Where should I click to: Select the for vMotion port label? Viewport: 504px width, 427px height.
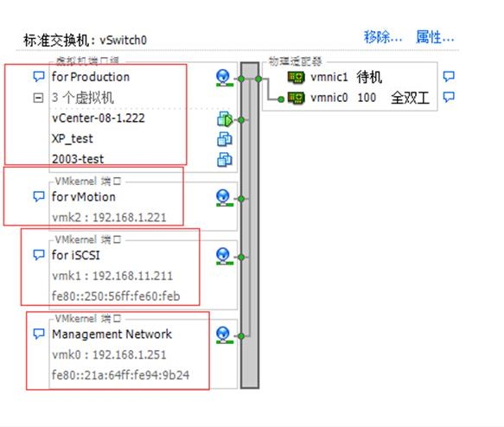click(x=84, y=197)
